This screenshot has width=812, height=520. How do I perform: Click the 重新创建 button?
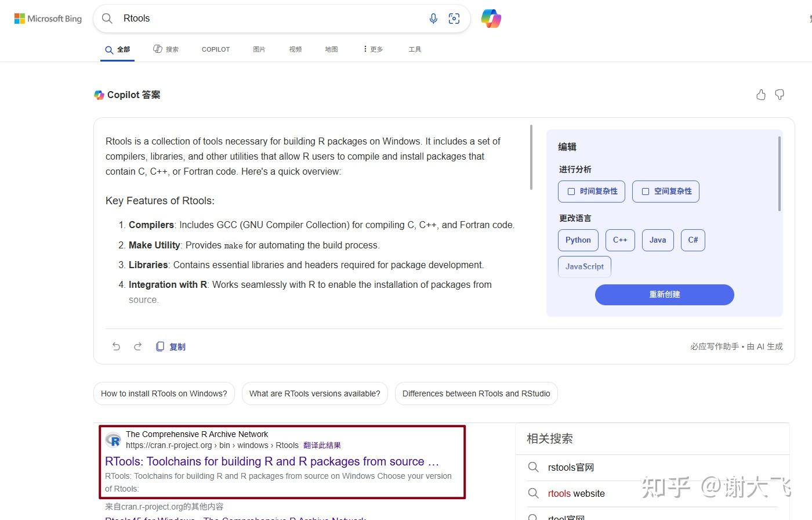[664, 294]
